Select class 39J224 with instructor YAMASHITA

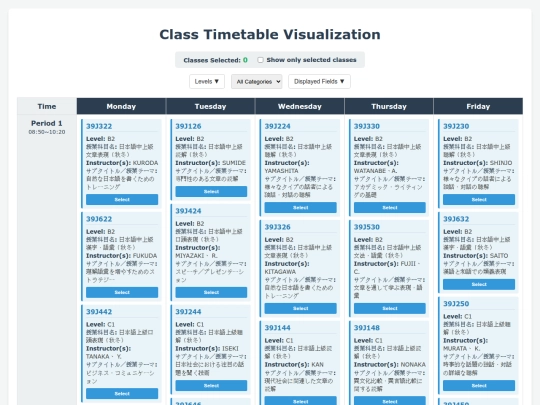coord(300,208)
